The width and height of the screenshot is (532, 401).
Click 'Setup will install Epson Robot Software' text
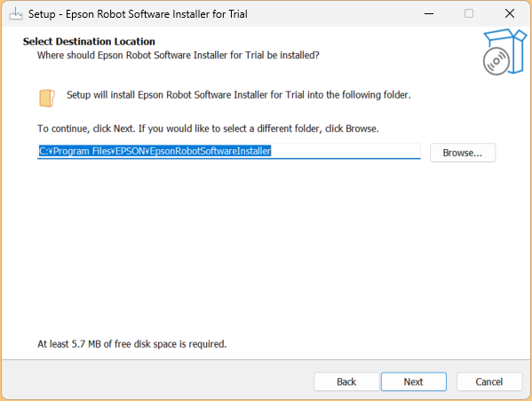point(239,95)
